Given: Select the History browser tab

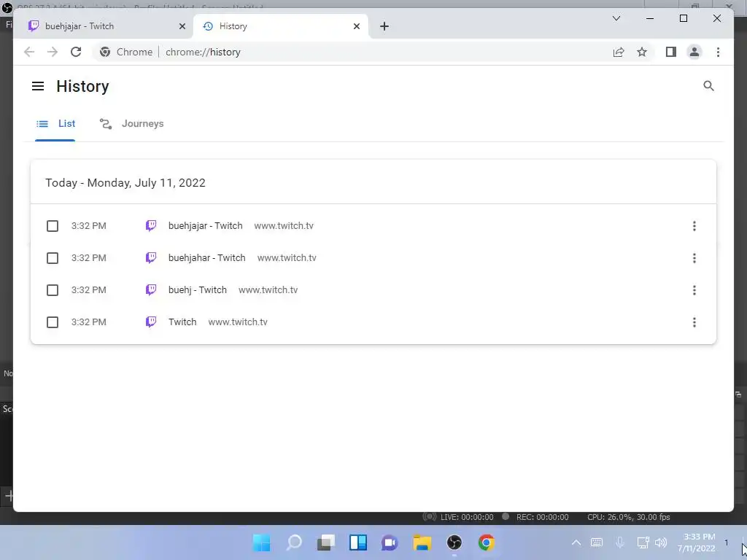Looking at the screenshot, I should point(280,26).
